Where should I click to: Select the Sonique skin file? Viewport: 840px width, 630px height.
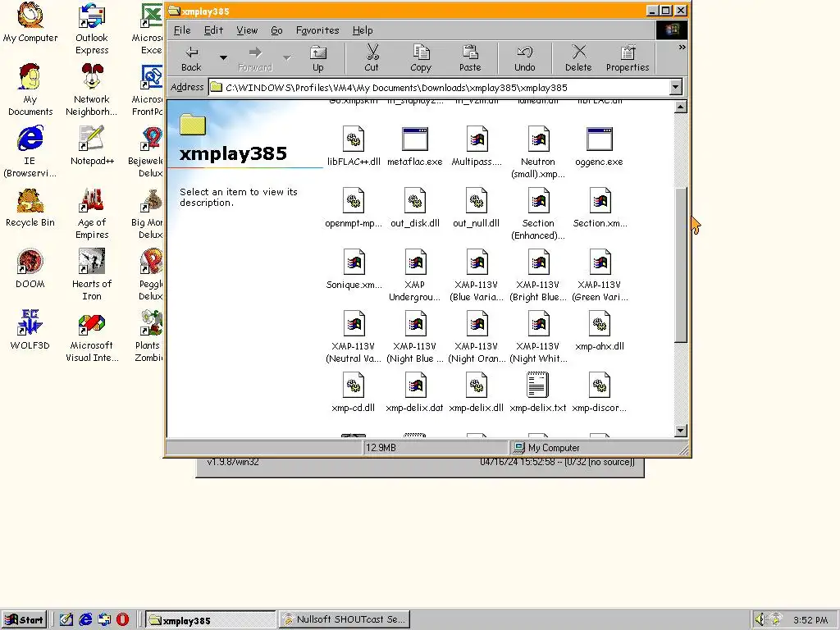(x=354, y=269)
